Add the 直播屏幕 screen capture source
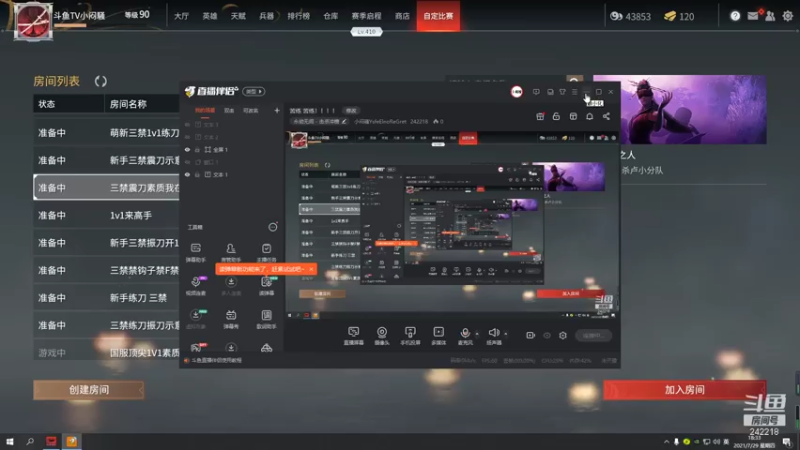 pos(354,336)
